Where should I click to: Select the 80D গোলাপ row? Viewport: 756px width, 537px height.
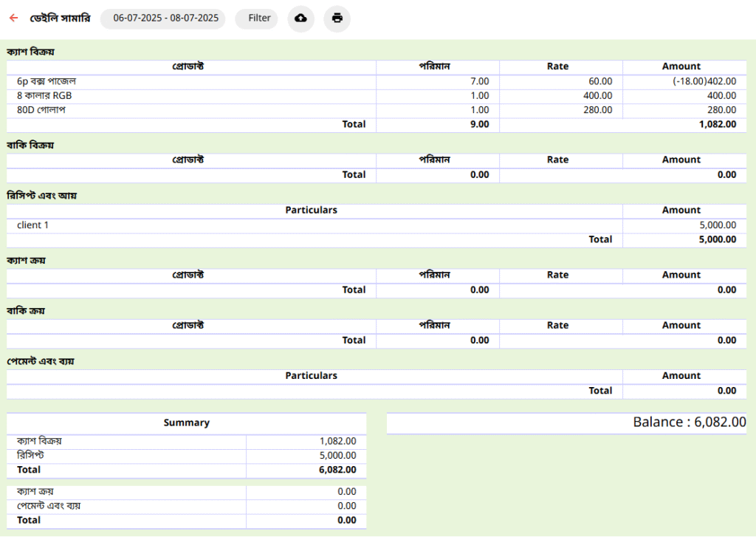click(x=377, y=110)
